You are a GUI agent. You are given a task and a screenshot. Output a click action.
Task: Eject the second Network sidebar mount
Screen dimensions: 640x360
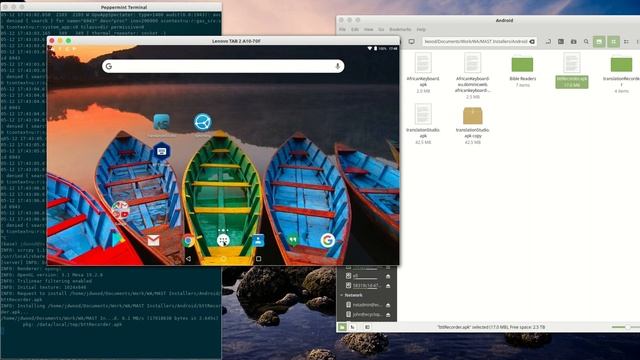[x=388, y=315]
